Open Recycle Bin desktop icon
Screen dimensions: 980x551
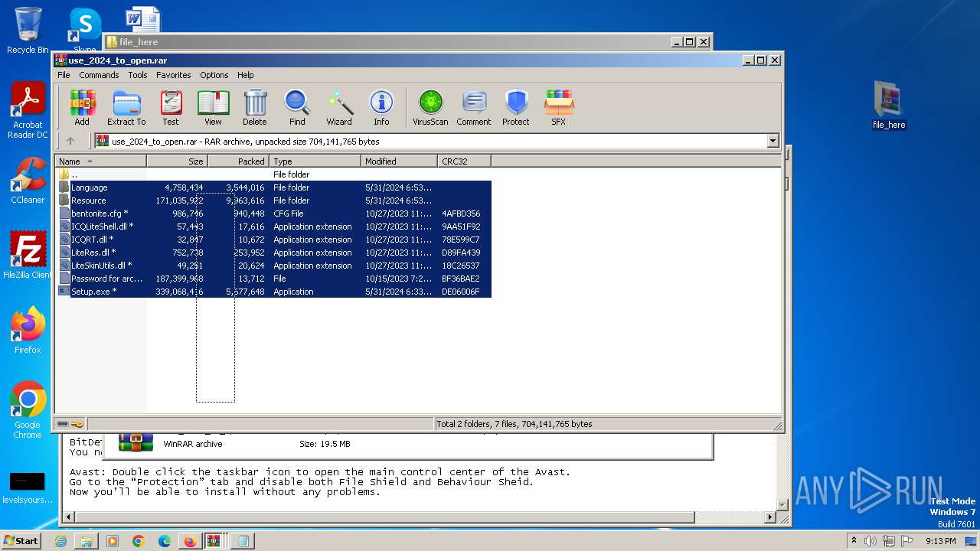click(x=28, y=31)
